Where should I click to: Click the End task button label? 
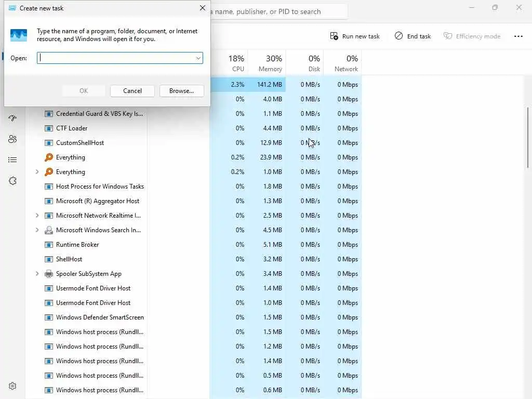pos(419,36)
